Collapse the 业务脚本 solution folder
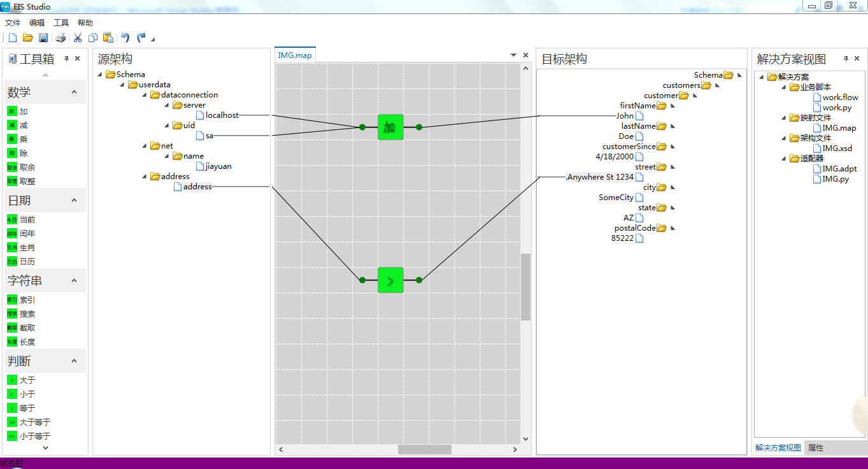This screenshot has height=469, width=868. [x=784, y=87]
